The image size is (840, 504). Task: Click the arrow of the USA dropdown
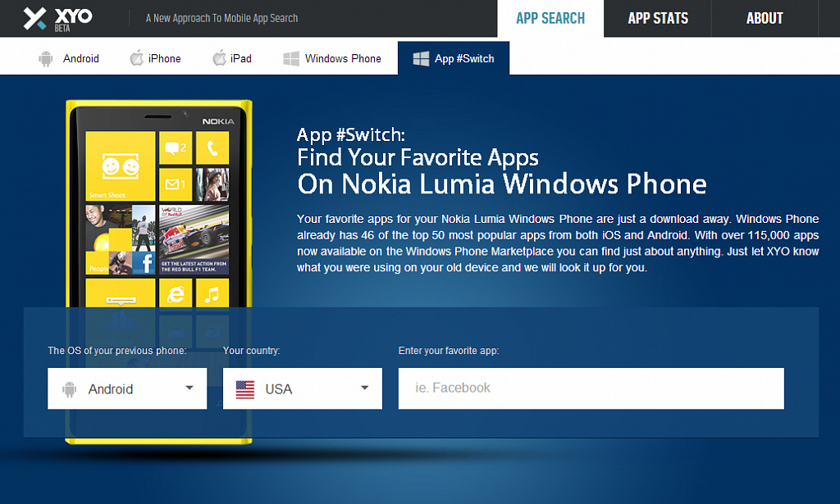[365, 388]
